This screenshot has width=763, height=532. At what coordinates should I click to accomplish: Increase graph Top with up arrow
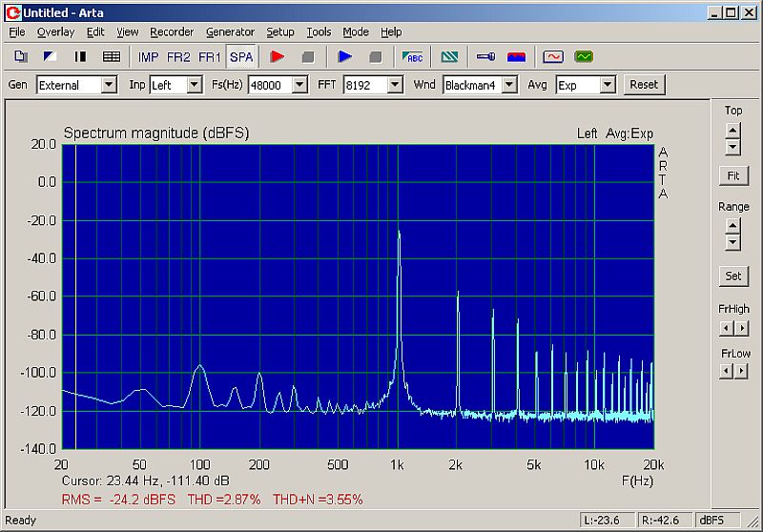[732, 131]
